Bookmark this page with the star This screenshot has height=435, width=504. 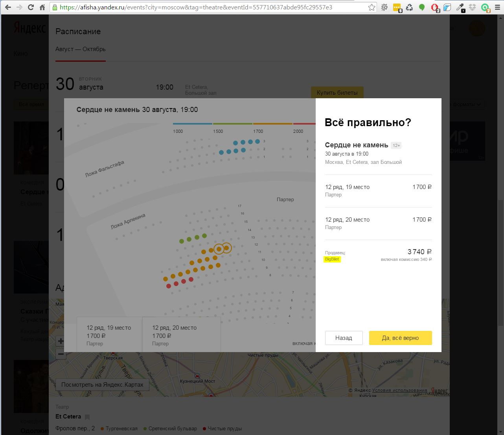372,7
